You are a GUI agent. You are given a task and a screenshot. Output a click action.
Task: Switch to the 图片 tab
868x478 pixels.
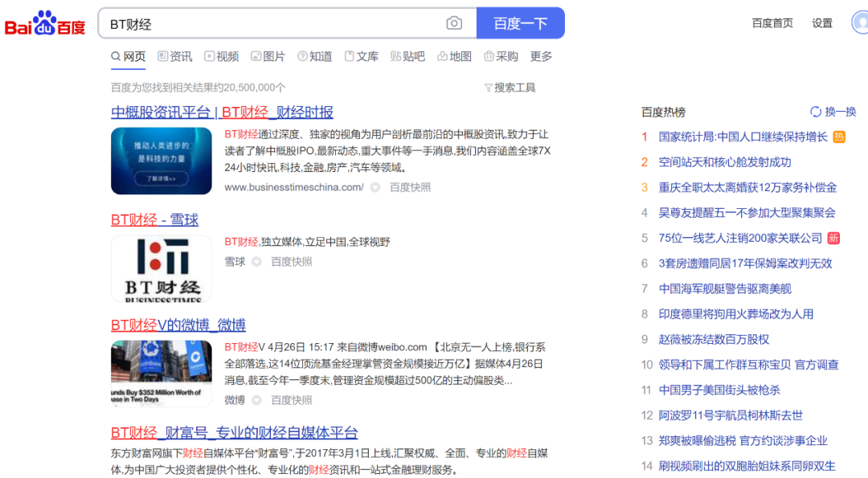268,56
